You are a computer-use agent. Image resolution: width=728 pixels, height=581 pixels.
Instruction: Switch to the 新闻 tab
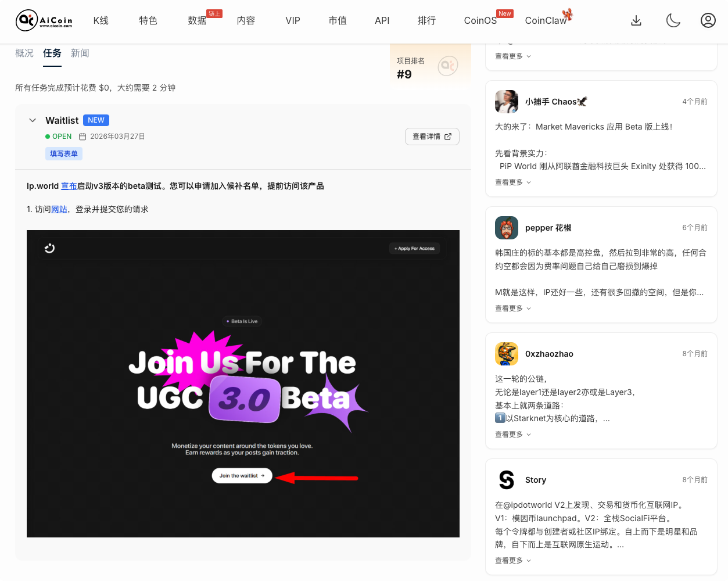[x=80, y=52]
